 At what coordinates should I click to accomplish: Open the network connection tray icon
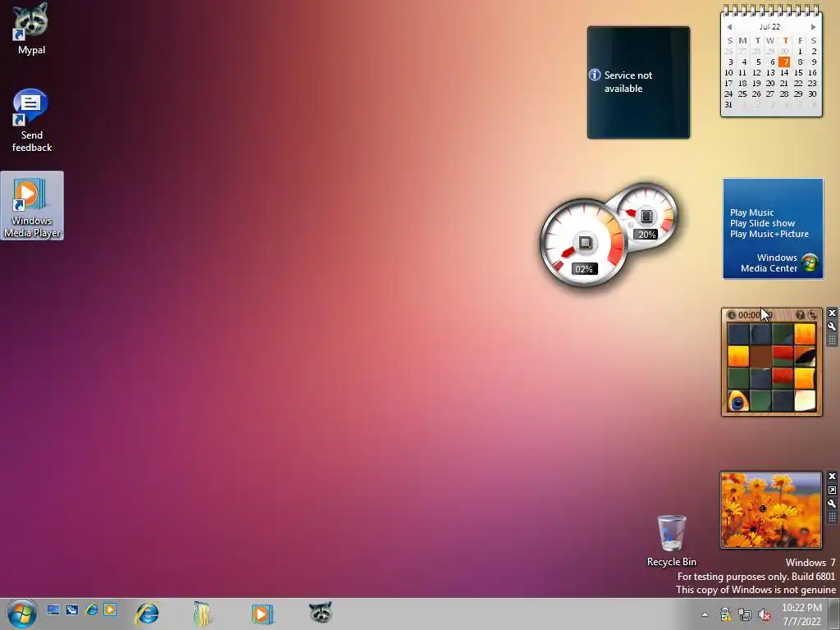pyautogui.click(x=745, y=614)
